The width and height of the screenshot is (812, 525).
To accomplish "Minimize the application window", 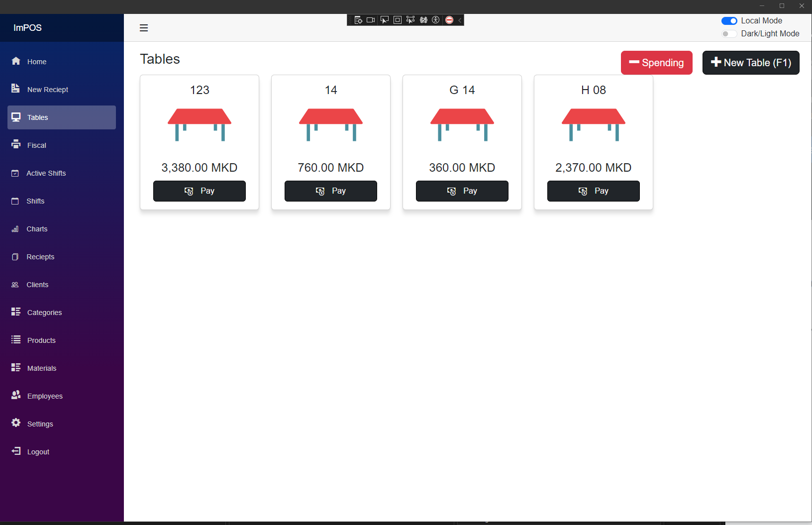I will point(762,6).
